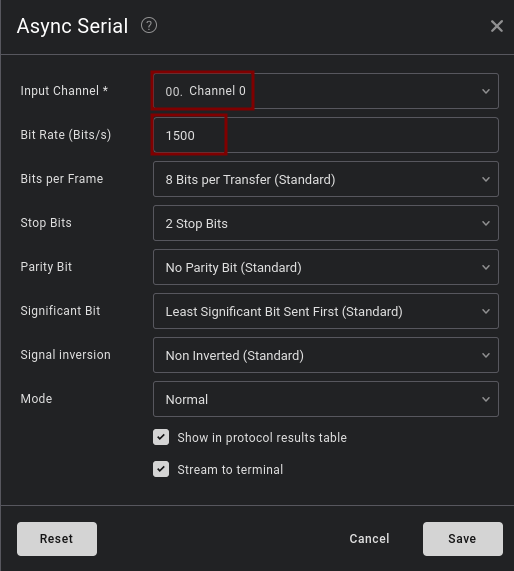The width and height of the screenshot is (514, 571).
Task: Cancel the analyzer settings
Action: tap(369, 539)
